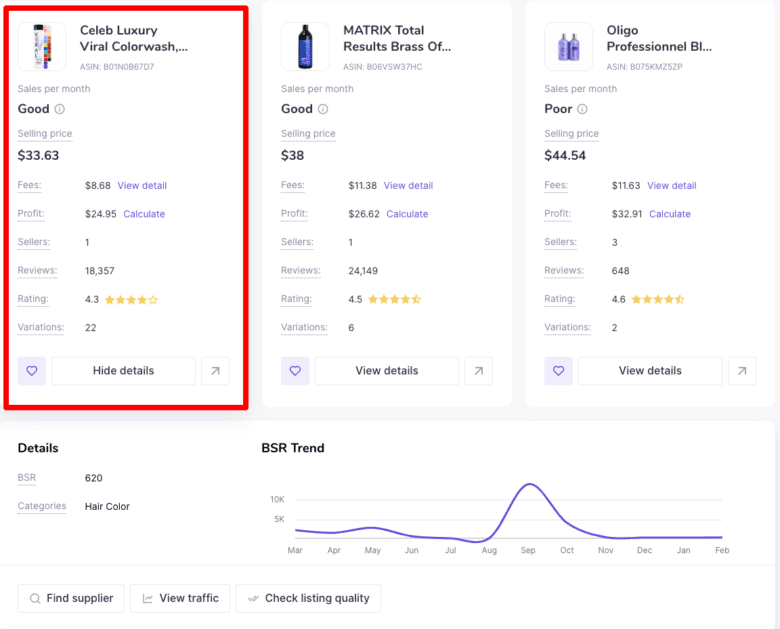The image size is (780, 629).
Task: Click the Categories label in Details
Action: tap(42, 506)
